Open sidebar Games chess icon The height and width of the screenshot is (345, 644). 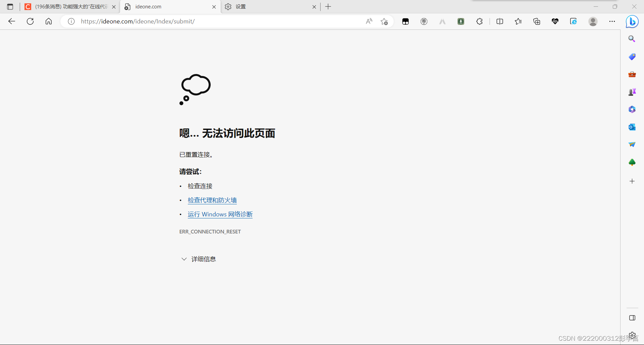(632, 92)
